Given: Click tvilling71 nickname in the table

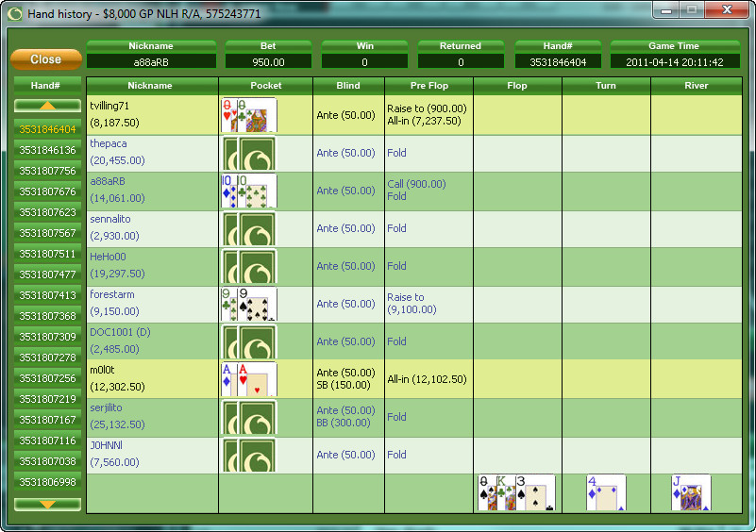Looking at the screenshot, I should point(109,106).
